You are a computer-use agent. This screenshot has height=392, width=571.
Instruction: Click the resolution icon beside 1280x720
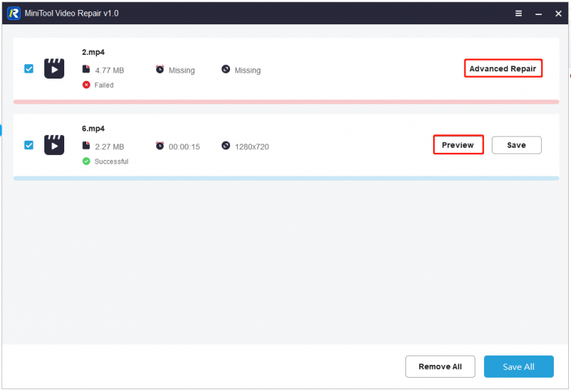[226, 146]
